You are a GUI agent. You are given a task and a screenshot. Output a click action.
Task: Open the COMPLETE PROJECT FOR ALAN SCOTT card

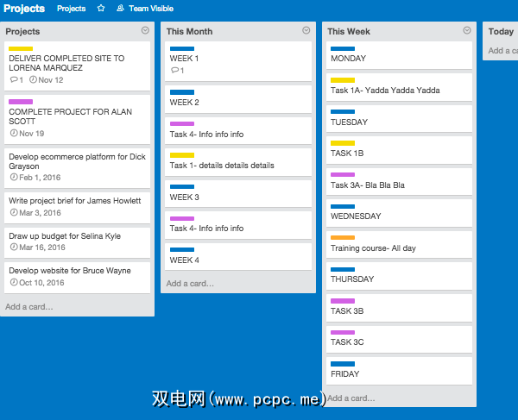click(x=77, y=119)
